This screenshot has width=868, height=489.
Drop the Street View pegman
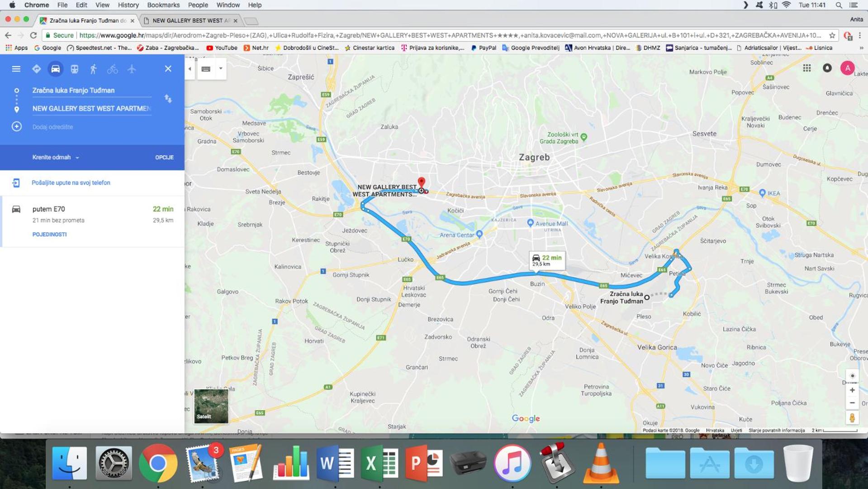pos(852,417)
